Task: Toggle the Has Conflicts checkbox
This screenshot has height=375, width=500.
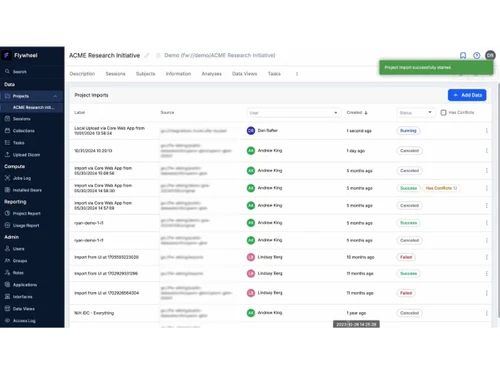Action: pos(444,113)
